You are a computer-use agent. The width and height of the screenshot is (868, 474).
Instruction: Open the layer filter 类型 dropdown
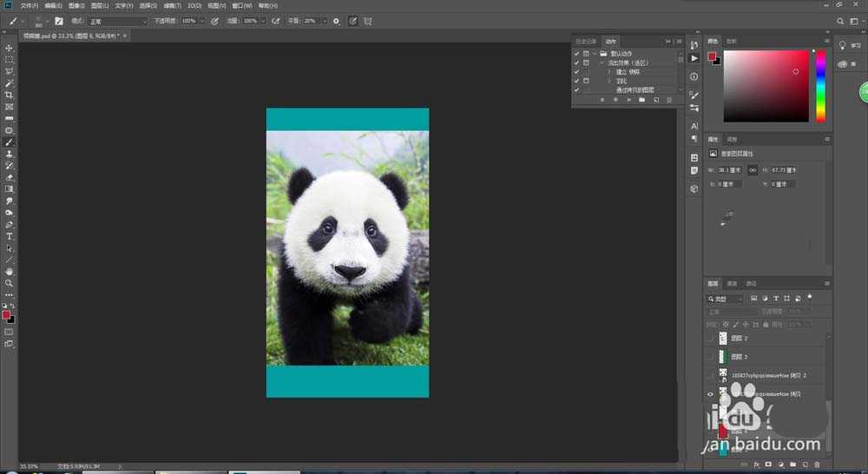727,299
